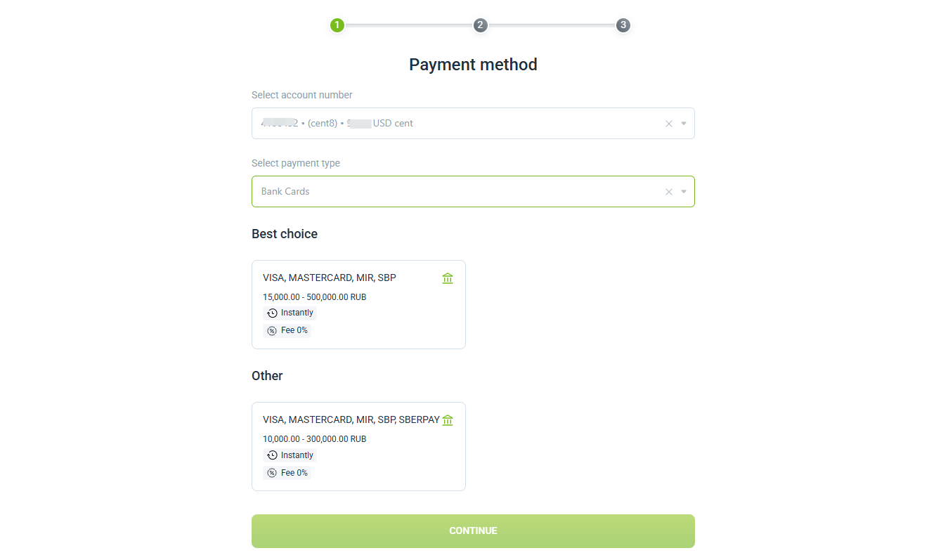The image size is (929, 560).
Task: Click the percent fee icon in Best choice card
Action: 272,331
